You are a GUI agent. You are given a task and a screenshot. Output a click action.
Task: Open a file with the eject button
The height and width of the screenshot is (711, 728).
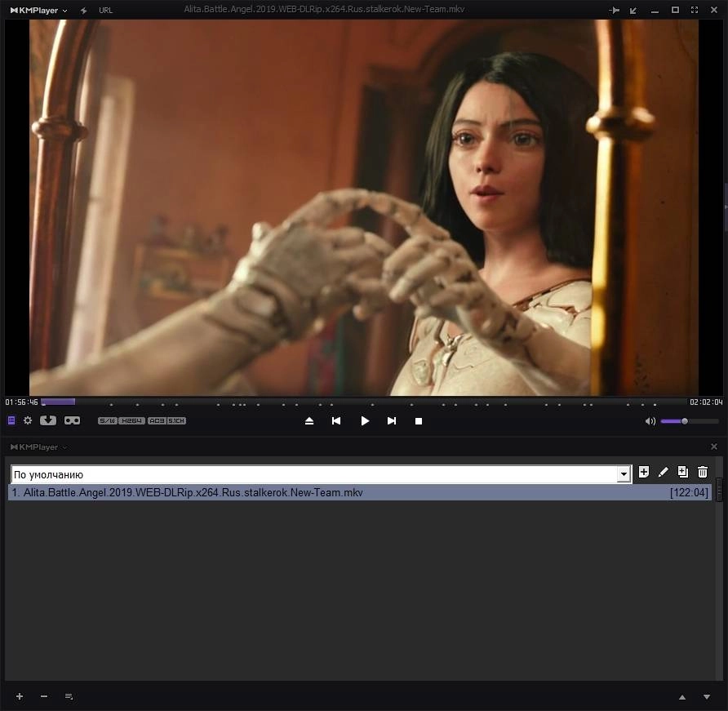309,421
